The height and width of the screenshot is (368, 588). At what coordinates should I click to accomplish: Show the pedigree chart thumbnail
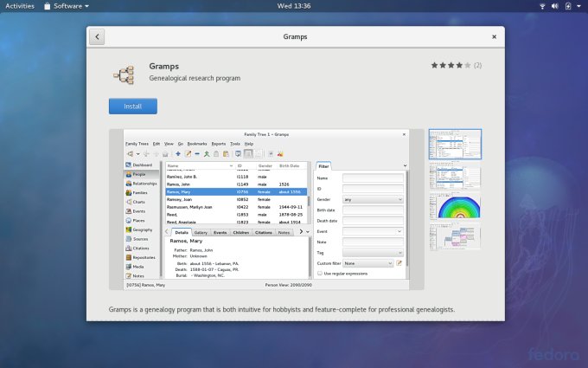455,236
